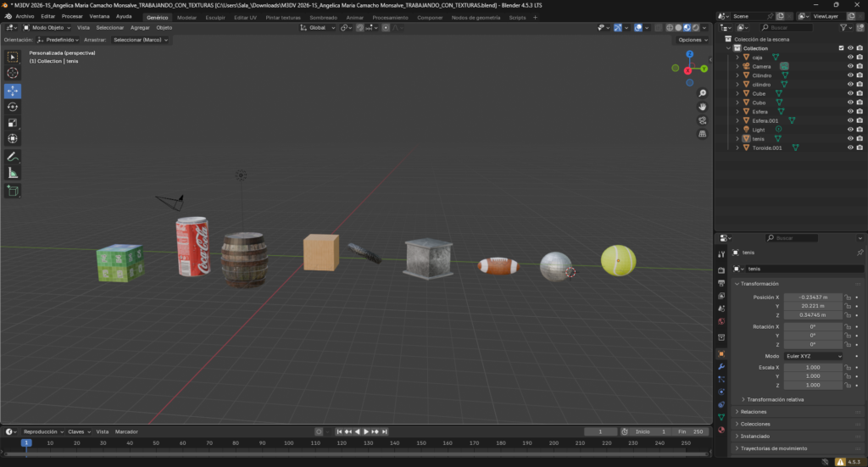868x467 pixels.
Task: Open the Archivo menu
Action: pyautogui.click(x=25, y=16)
